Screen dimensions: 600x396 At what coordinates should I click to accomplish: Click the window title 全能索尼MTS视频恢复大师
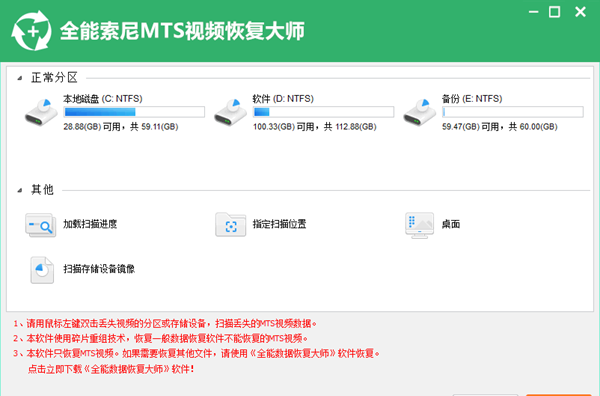[x=182, y=31]
